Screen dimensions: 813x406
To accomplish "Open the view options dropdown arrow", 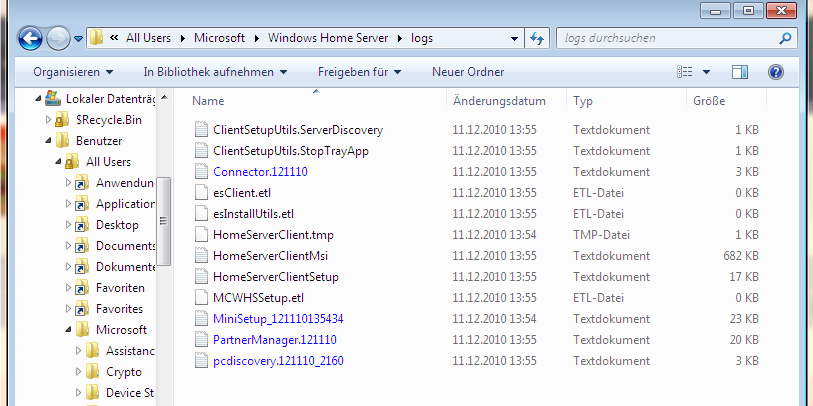I will [x=706, y=72].
